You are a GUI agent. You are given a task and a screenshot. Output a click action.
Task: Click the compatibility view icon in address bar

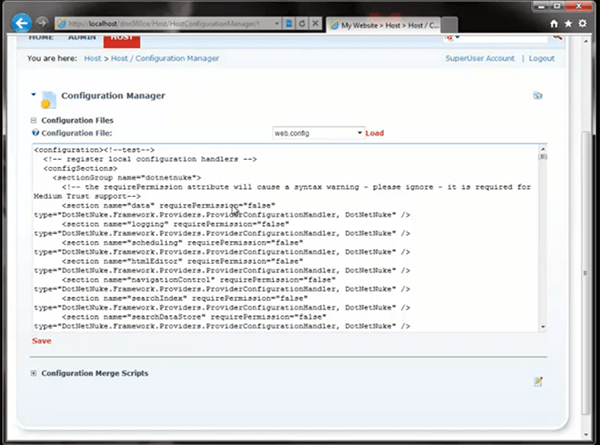tap(289, 23)
